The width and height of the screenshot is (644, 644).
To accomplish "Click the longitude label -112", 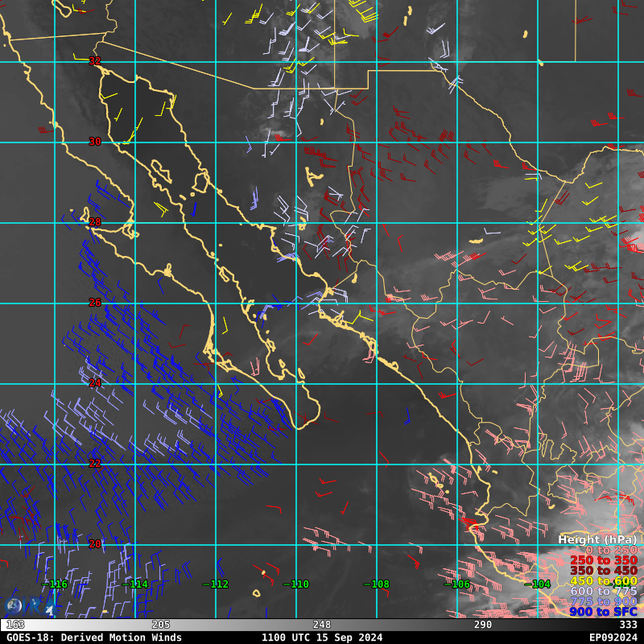I will click(215, 584).
